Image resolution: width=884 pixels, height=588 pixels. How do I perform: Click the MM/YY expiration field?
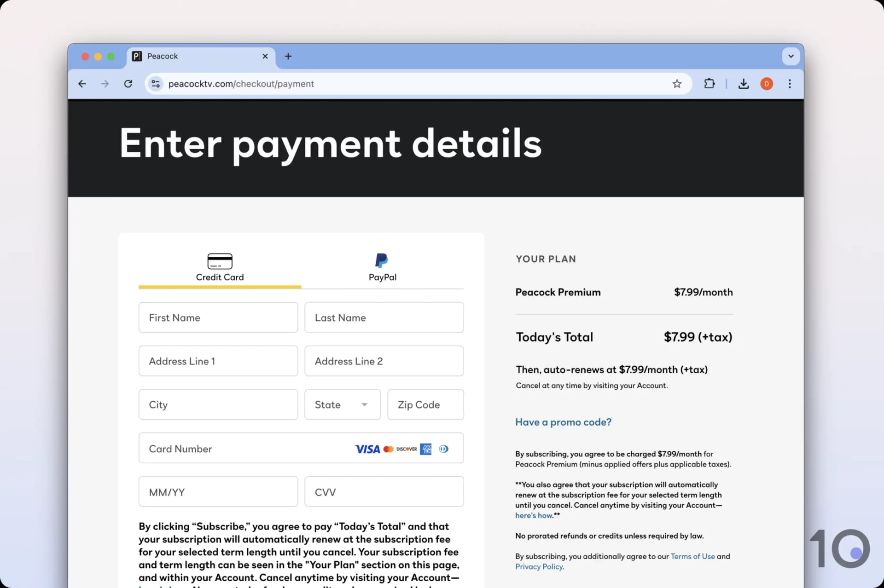pyautogui.click(x=218, y=492)
